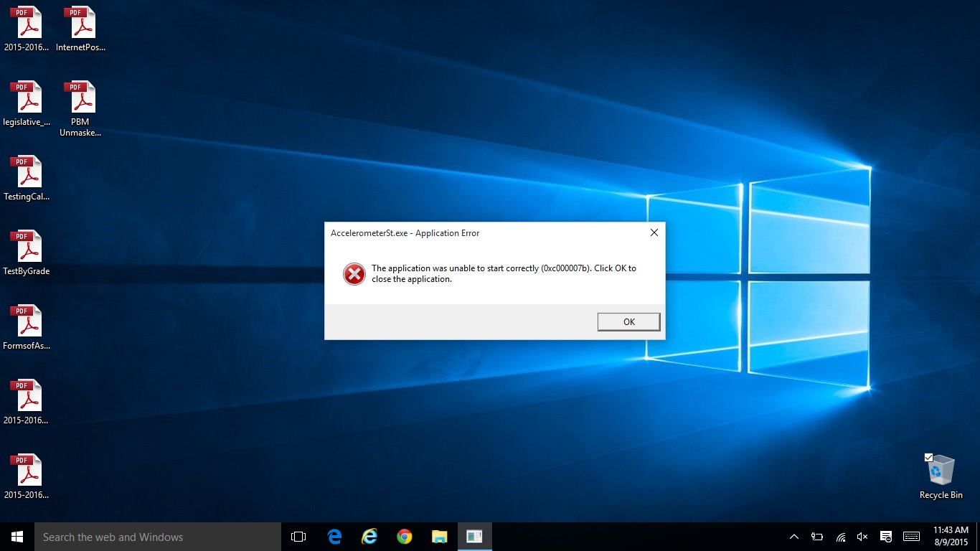The height and width of the screenshot is (551, 980).
Task: Click the muted volume speaker icon
Action: pos(863,537)
